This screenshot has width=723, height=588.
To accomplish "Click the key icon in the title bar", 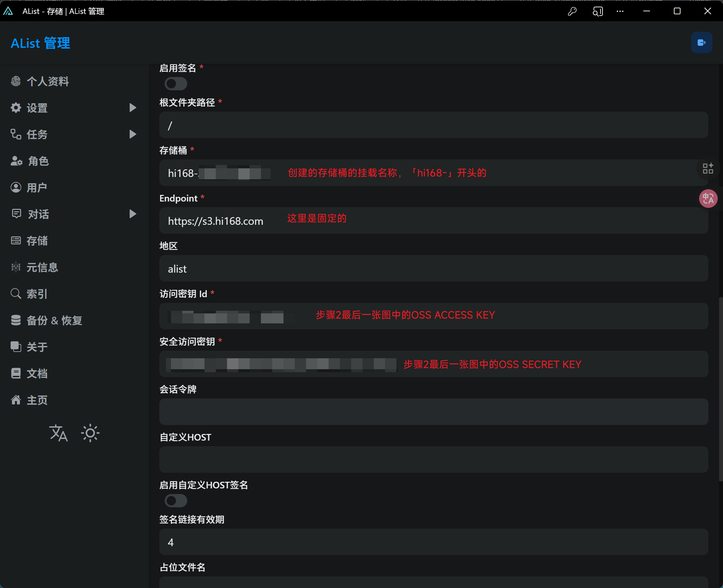I will (x=572, y=11).
